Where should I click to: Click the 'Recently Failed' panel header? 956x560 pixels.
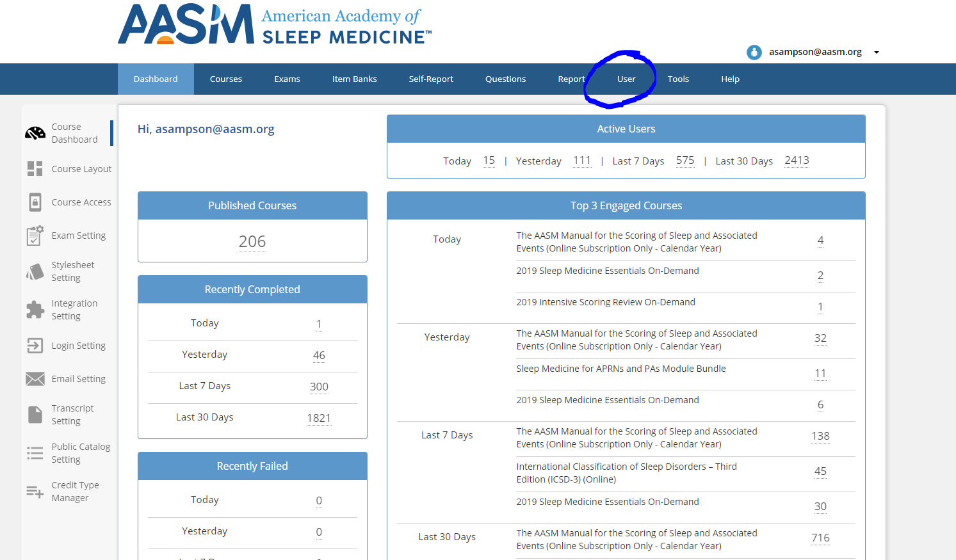click(252, 466)
